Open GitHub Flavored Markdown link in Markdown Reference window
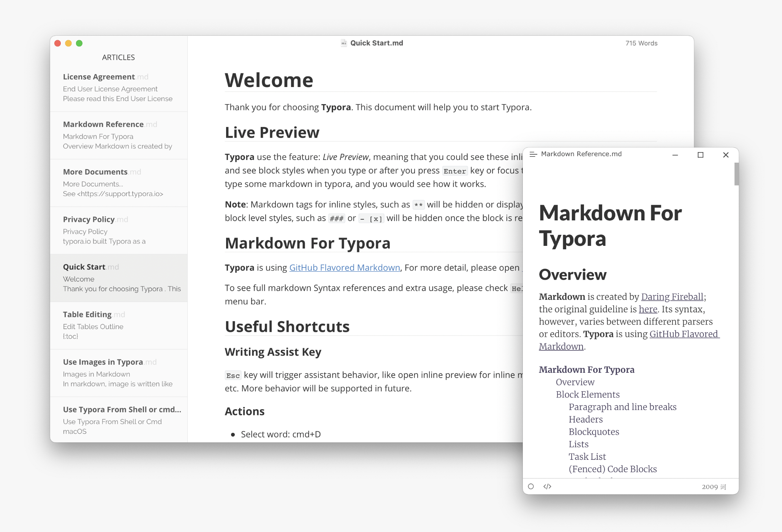Screen dimensions: 782x532 (684, 334)
